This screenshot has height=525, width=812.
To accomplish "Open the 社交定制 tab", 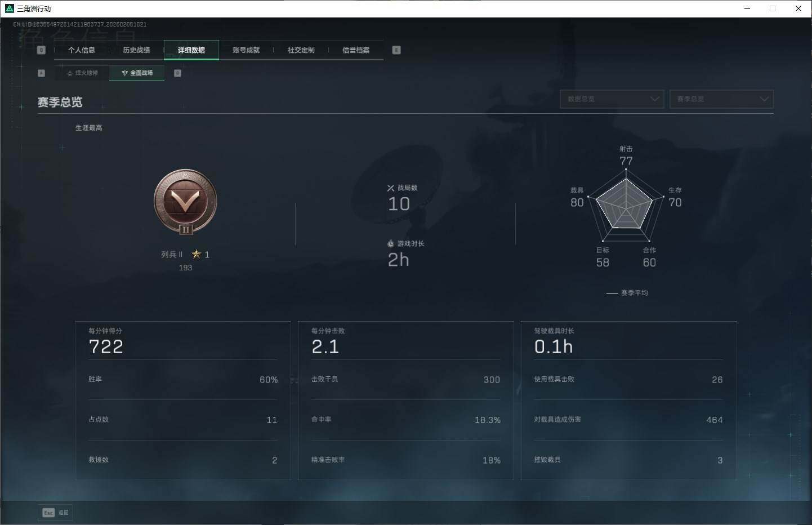I will click(301, 50).
